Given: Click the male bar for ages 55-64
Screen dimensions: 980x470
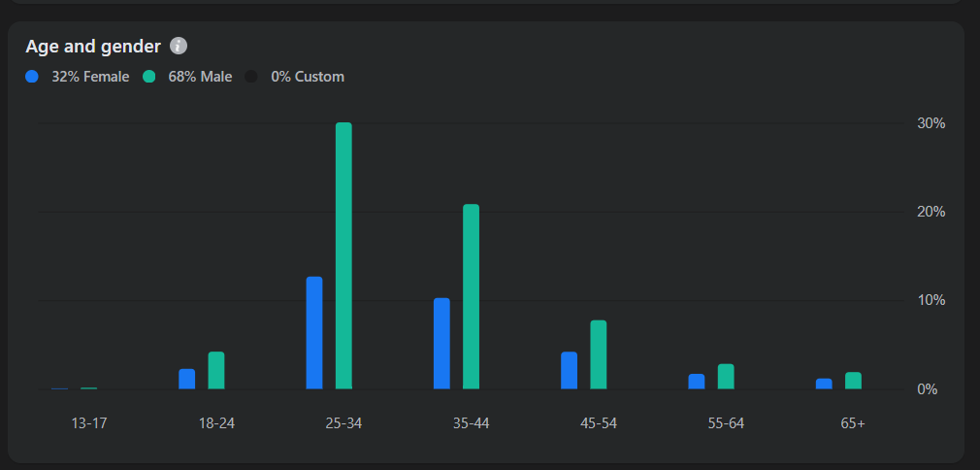Looking at the screenshot, I should (726, 377).
